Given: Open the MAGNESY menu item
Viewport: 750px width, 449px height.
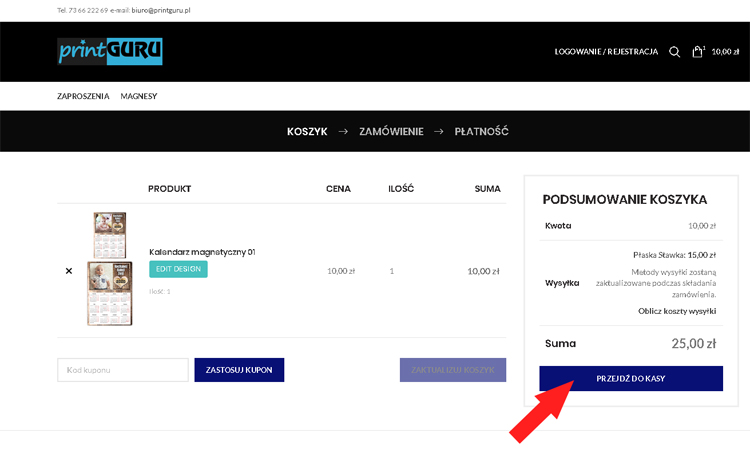Looking at the screenshot, I should 139,96.
